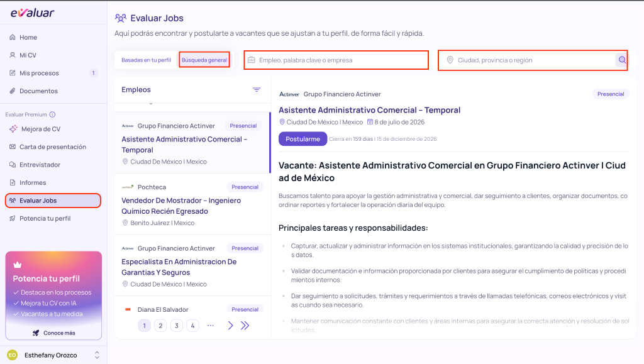The height and width of the screenshot is (364, 644).
Task: Switch to Basadas en tu perfil tab
Action: (x=146, y=60)
